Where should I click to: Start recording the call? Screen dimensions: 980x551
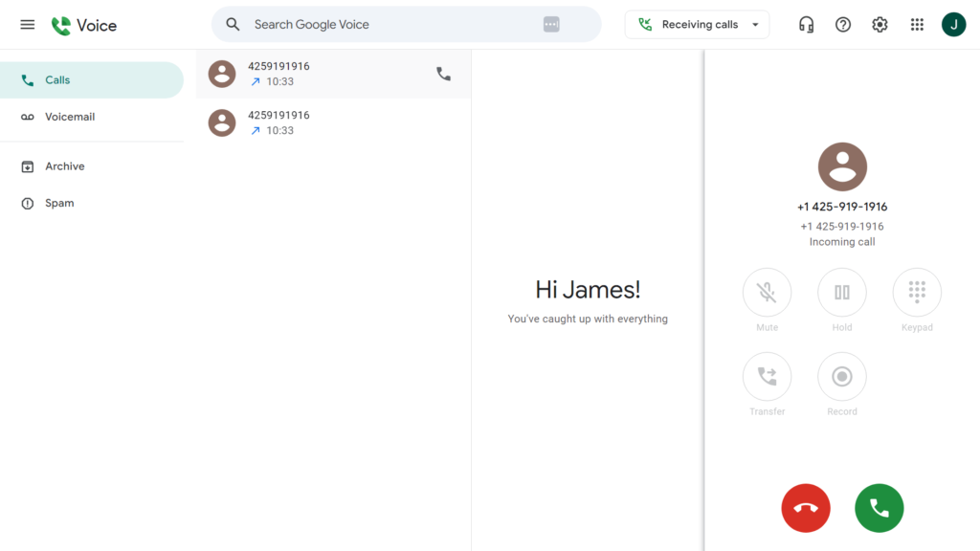(841, 376)
